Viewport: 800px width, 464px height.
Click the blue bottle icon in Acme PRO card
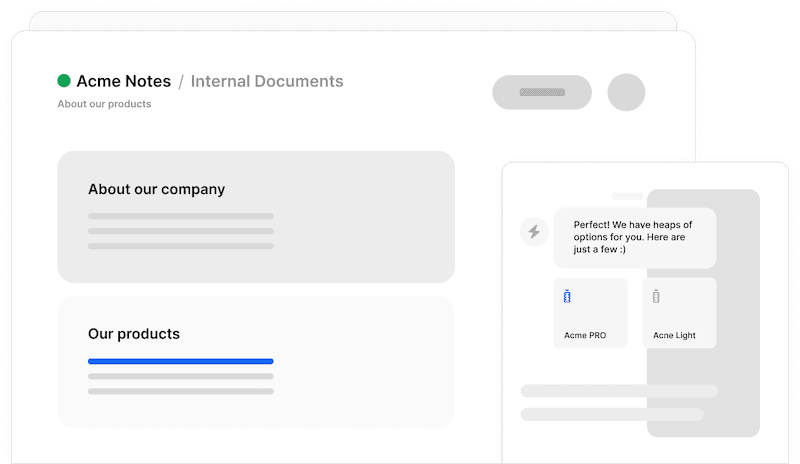coord(567,296)
